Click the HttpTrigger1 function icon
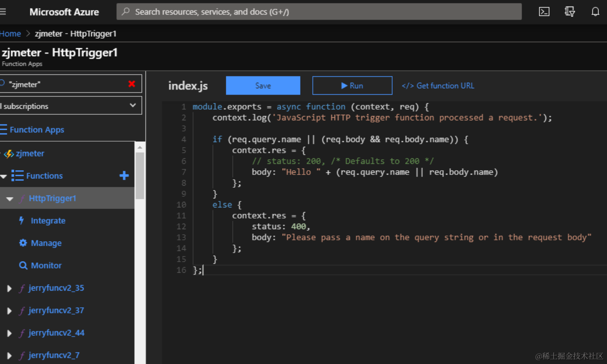The height and width of the screenshot is (364, 607). pyautogui.click(x=22, y=198)
